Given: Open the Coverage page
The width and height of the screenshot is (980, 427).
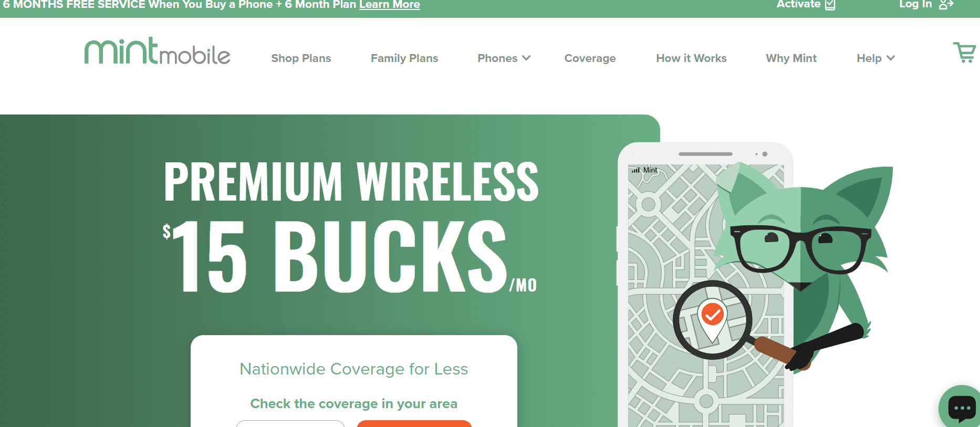Looking at the screenshot, I should [x=590, y=58].
